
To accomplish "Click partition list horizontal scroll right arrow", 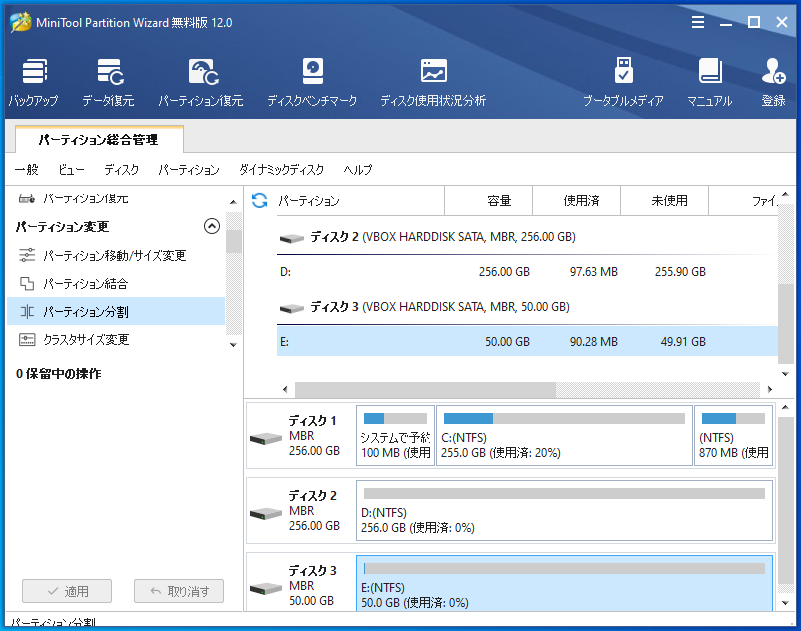I will 770,389.
